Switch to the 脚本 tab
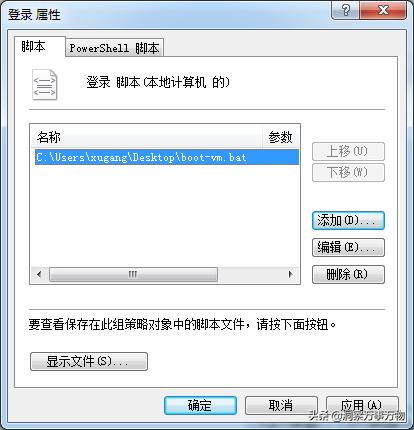 click(33, 47)
